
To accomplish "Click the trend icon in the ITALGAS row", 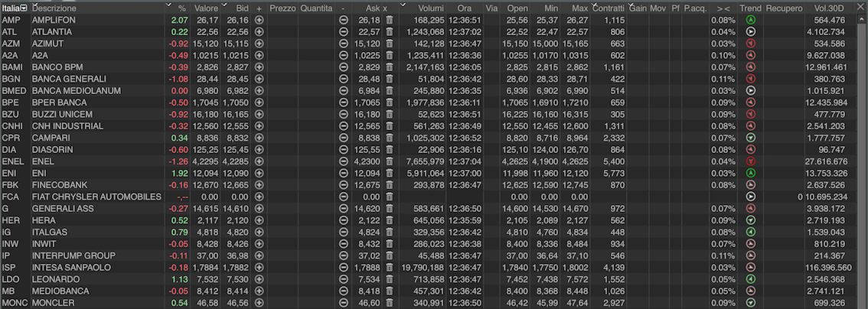I will [751, 233].
